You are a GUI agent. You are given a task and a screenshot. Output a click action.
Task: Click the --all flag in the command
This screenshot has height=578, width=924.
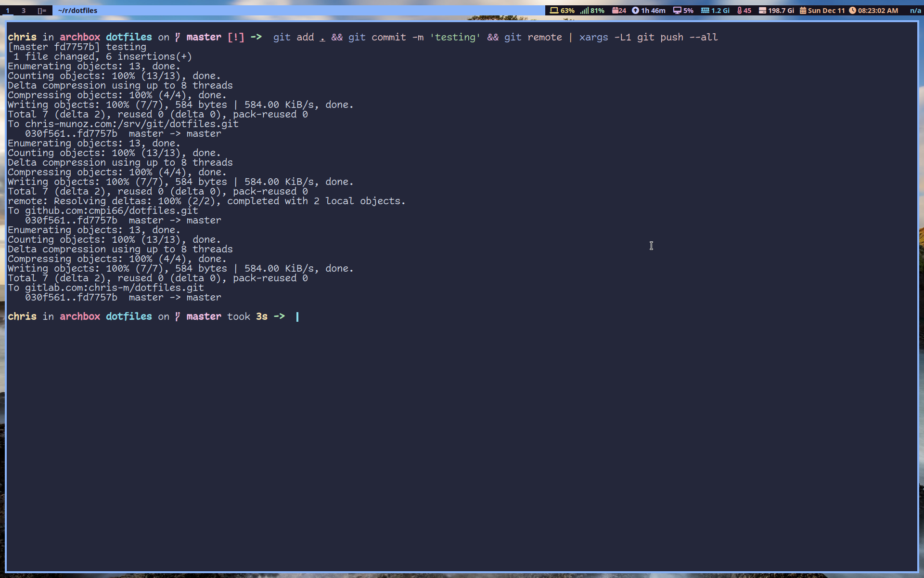(704, 38)
